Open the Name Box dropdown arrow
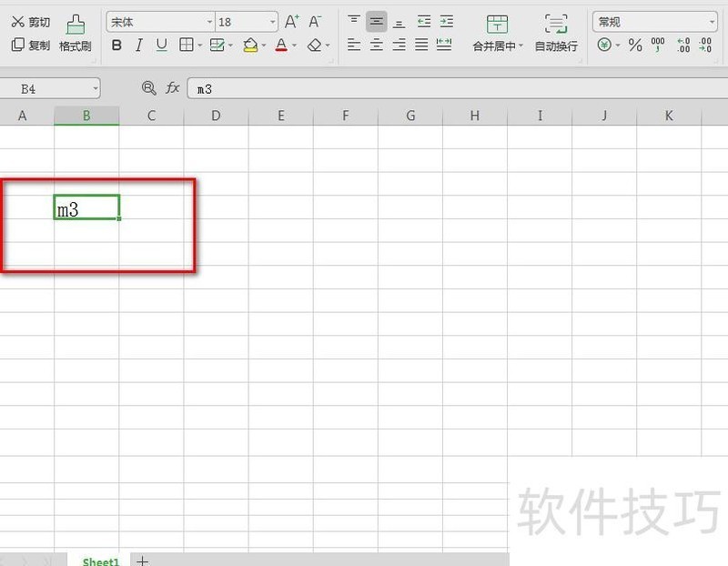The image size is (728, 566). click(x=96, y=88)
